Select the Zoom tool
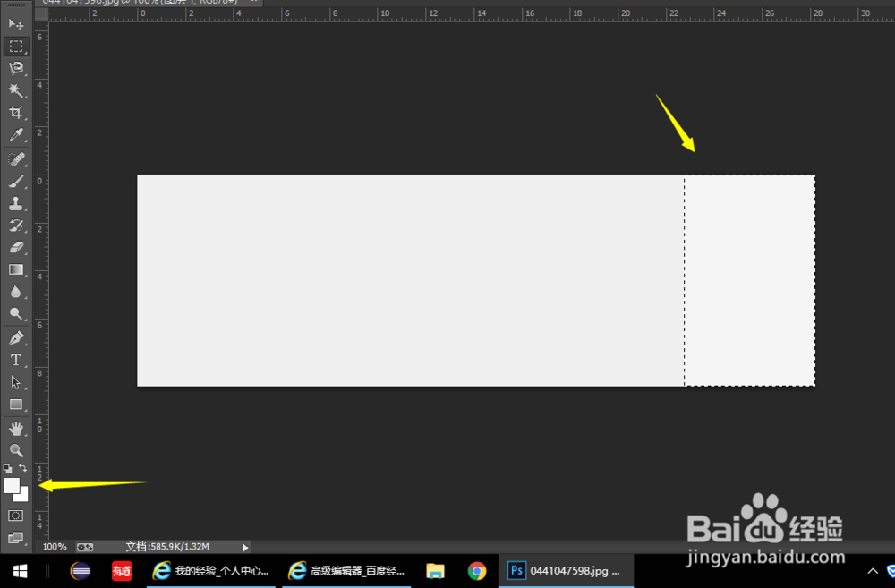Image resolution: width=895 pixels, height=588 pixels. pos(16,450)
